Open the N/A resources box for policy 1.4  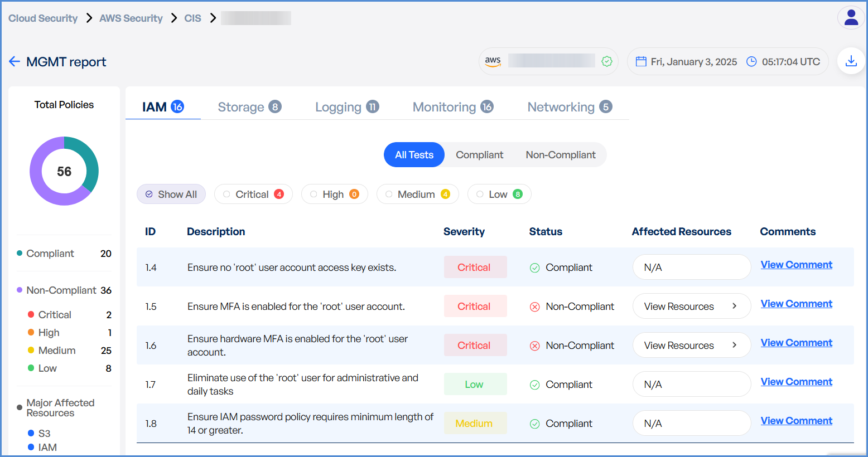pos(691,268)
